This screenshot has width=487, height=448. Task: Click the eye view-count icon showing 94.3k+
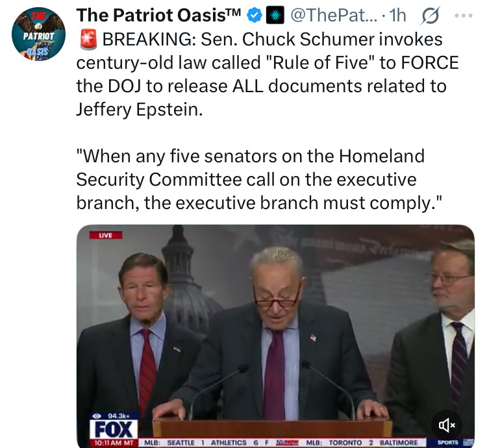(97, 416)
